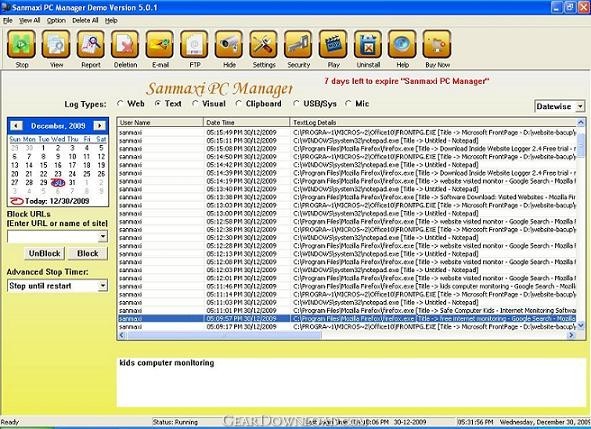Click the December, 2009 calendar title

coord(58,126)
